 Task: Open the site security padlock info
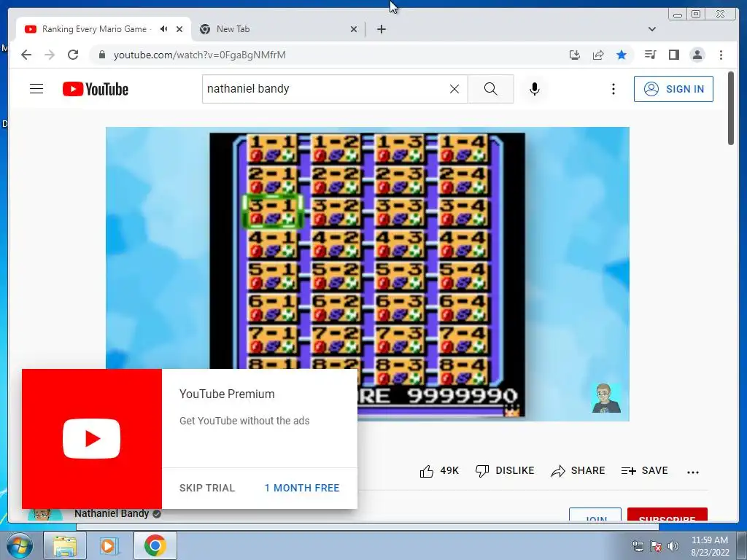coord(101,55)
